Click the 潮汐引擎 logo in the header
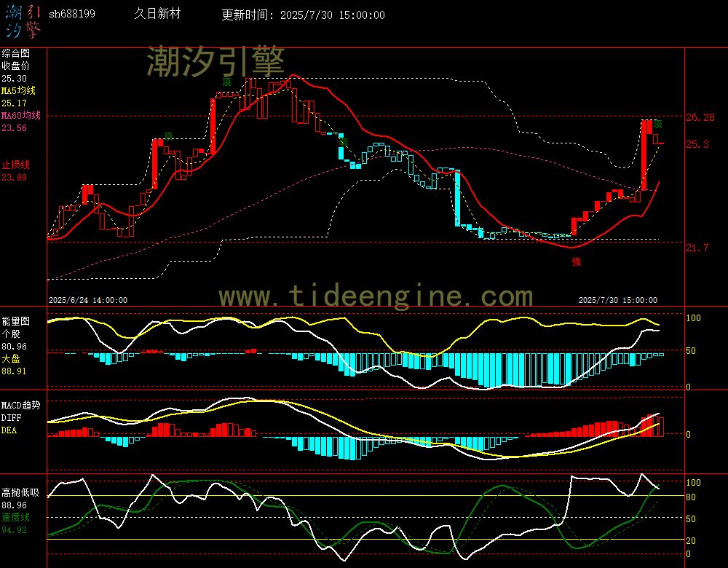 coord(23,21)
